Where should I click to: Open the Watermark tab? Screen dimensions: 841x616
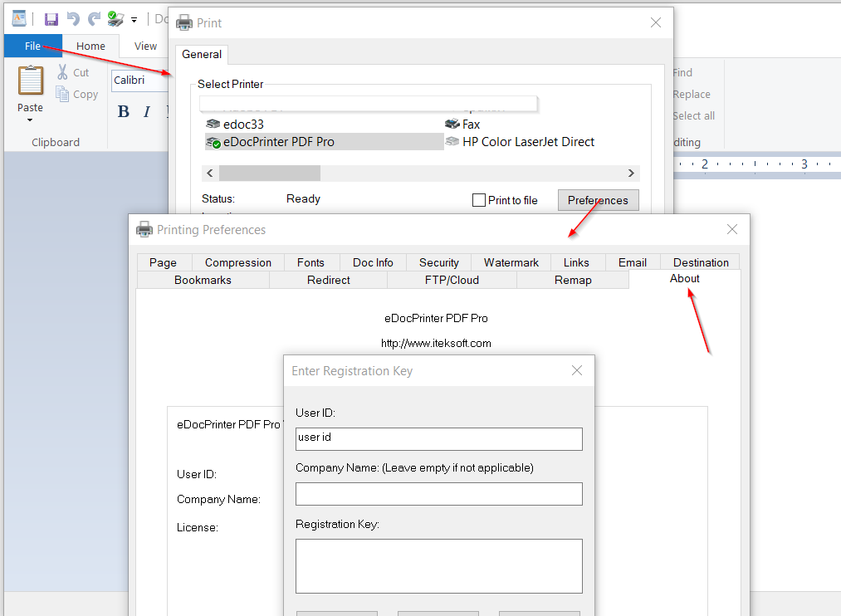tap(511, 262)
